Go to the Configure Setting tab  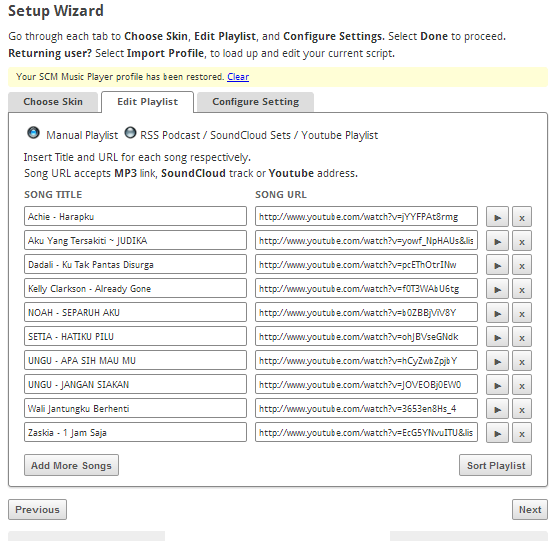coord(256,102)
